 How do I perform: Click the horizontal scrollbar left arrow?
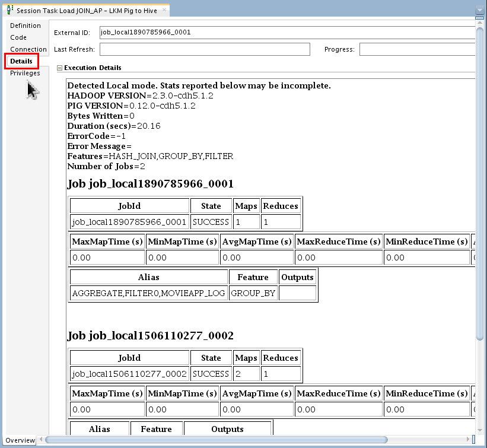pyautogui.click(x=41, y=439)
